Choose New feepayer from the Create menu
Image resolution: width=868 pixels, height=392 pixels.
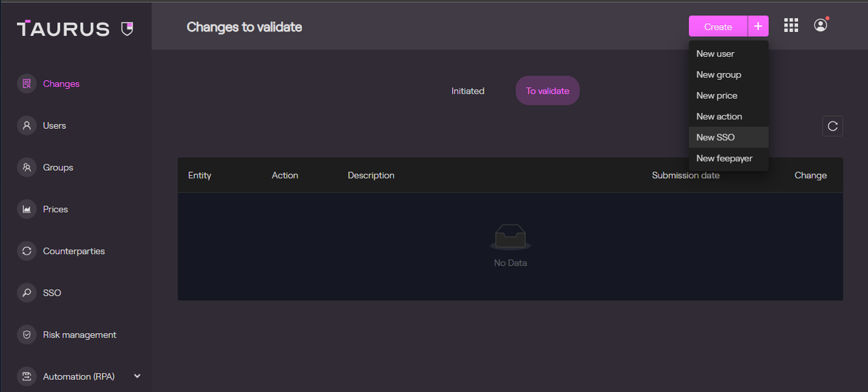pos(724,158)
